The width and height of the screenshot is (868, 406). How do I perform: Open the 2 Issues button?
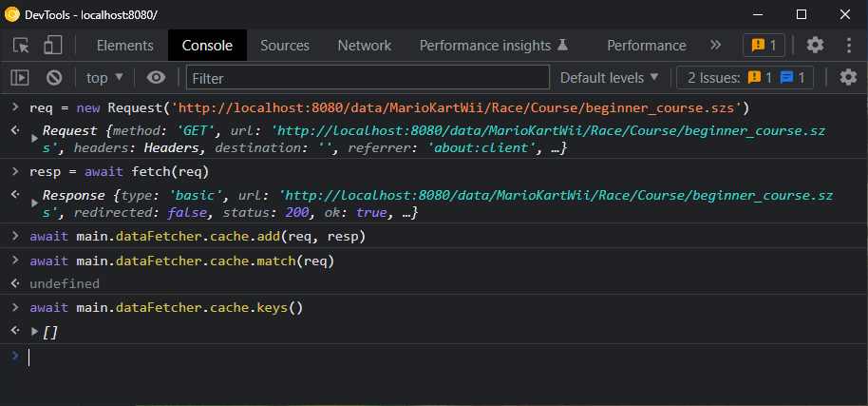pyautogui.click(x=745, y=78)
